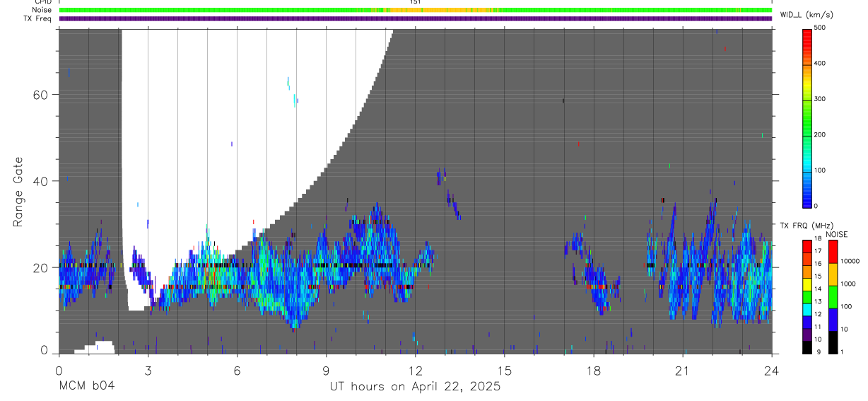Select the "UT hours on April 22, 2025" axis title

click(x=415, y=386)
